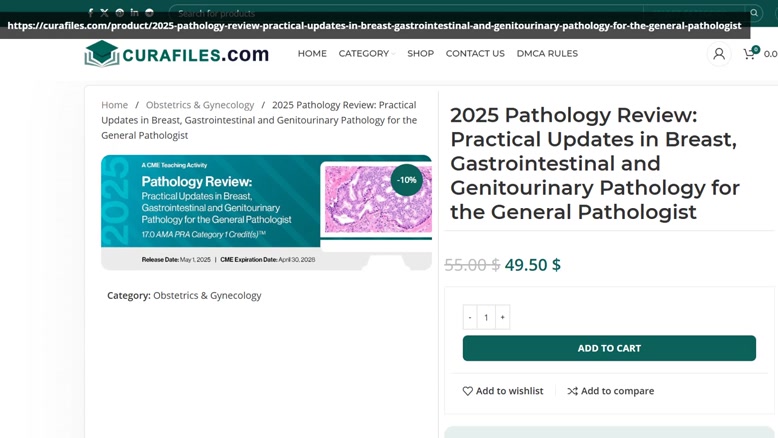The width and height of the screenshot is (778, 438).
Task: Go to the HOME menu item
Action: coord(312,54)
